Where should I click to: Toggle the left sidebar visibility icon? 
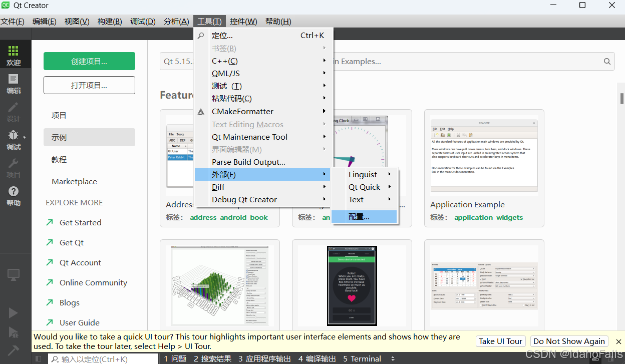click(38, 358)
